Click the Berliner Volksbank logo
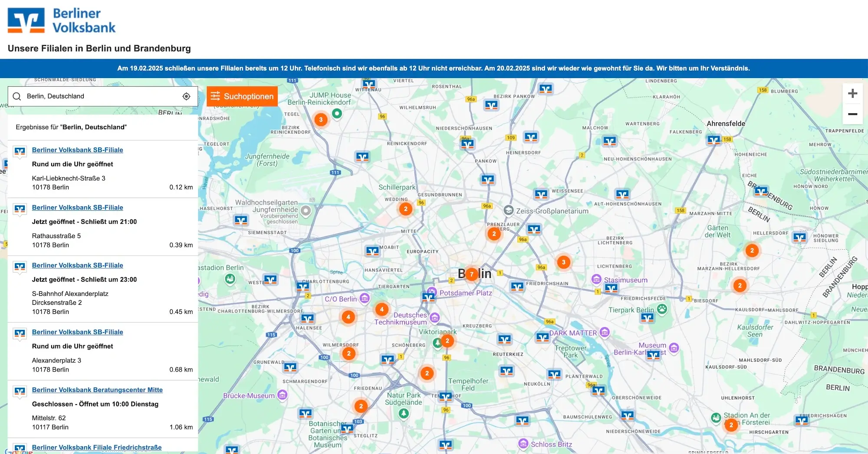This screenshot has width=868, height=454. (62, 20)
